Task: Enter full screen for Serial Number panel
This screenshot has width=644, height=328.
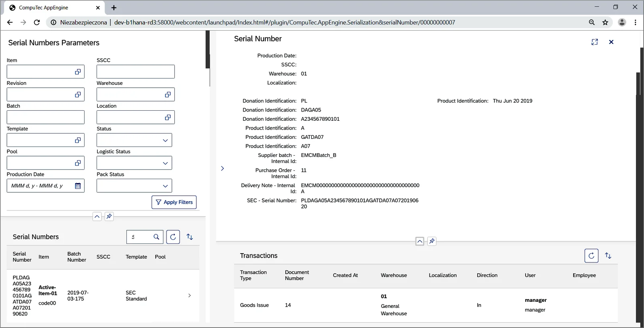Action: point(594,42)
